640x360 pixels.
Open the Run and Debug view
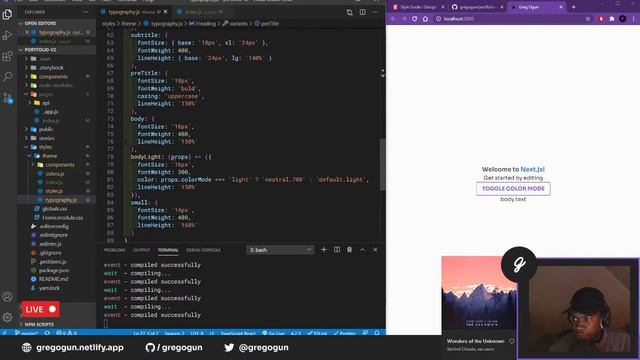[x=7, y=36]
